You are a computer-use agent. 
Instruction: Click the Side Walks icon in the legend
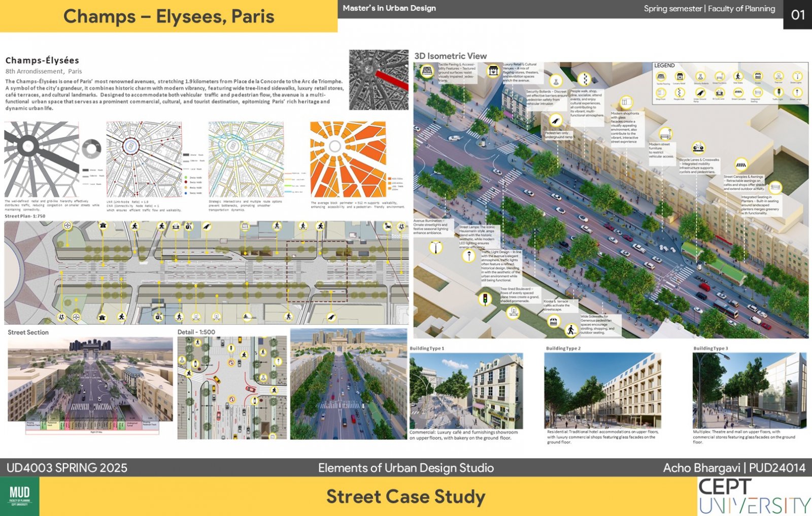(x=738, y=76)
